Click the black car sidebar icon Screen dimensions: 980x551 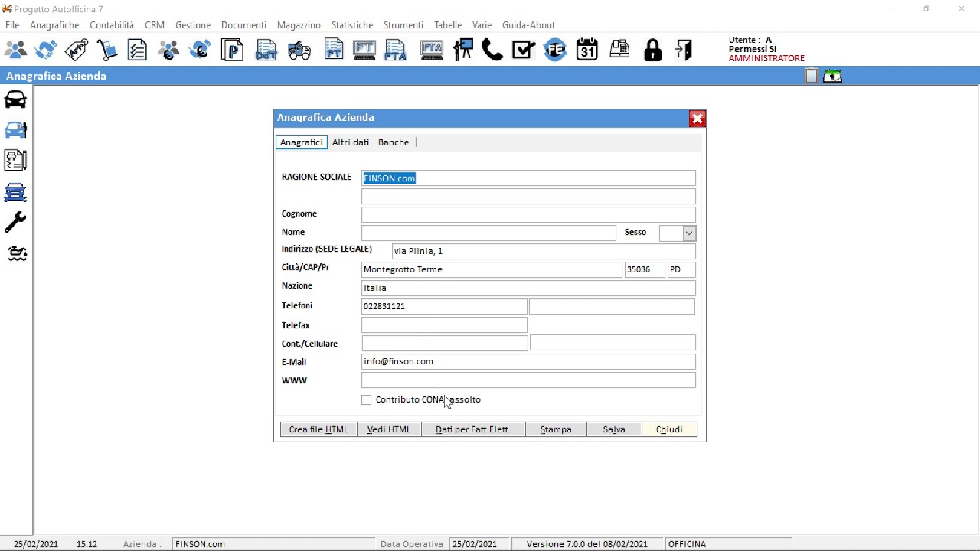pos(15,99)
